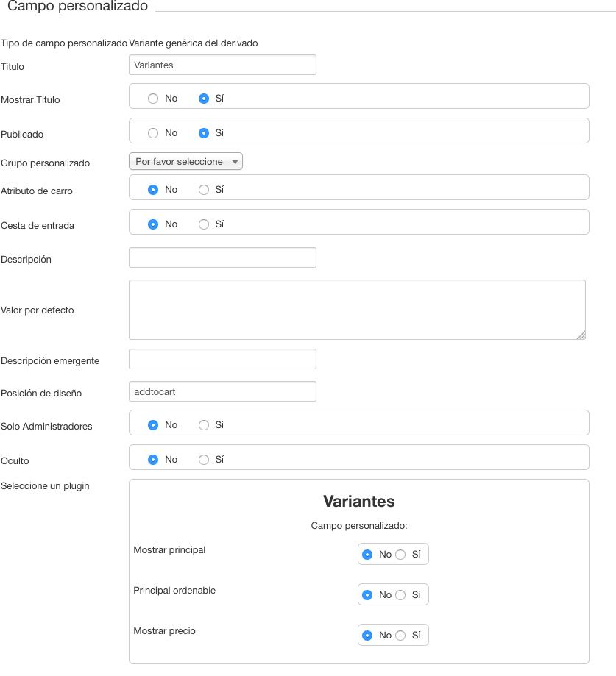Click the Valor por defecto resize handle

581,335
